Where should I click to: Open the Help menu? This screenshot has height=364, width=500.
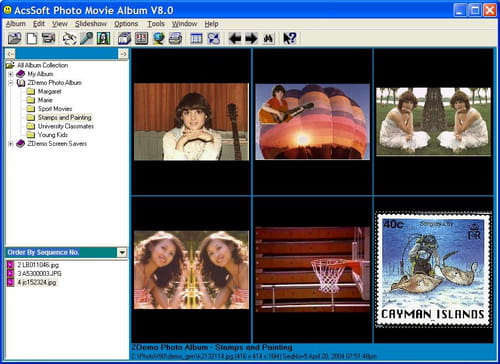211,24
